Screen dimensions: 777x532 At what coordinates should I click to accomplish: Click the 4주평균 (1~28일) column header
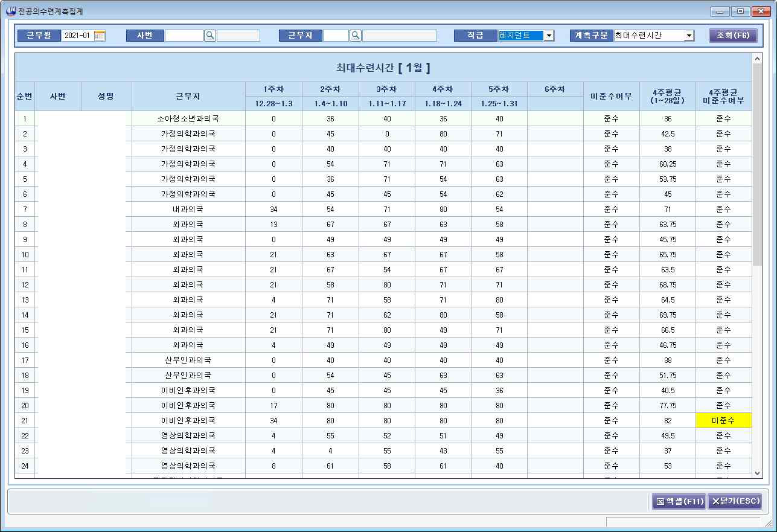(667, 97)
